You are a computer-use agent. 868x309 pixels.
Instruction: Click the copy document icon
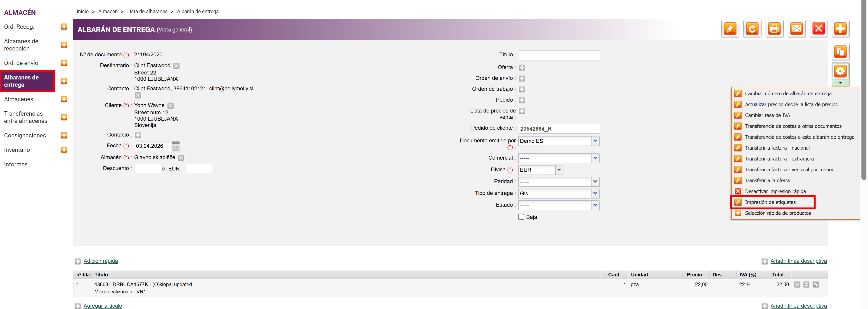pos(840,52)
